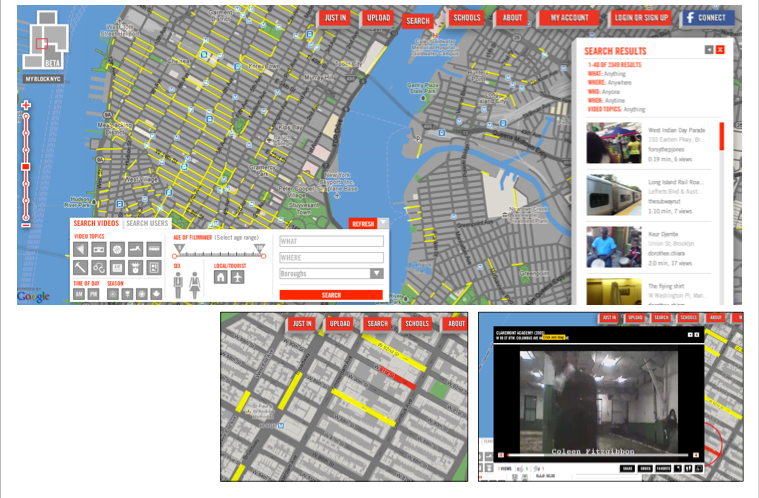The height and width of the screenshot is (498, 759).
Task: Open My Account in the top navigation
Action: click(569, 18)
